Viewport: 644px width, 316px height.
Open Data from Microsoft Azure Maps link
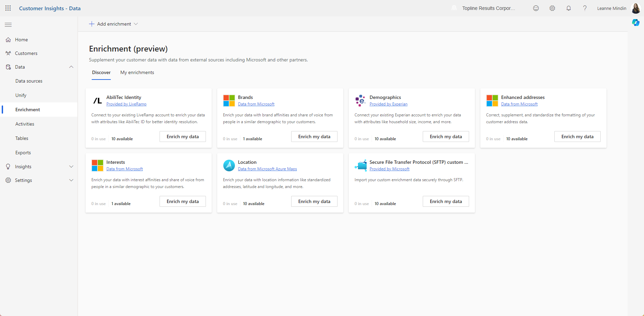[267, 169]
